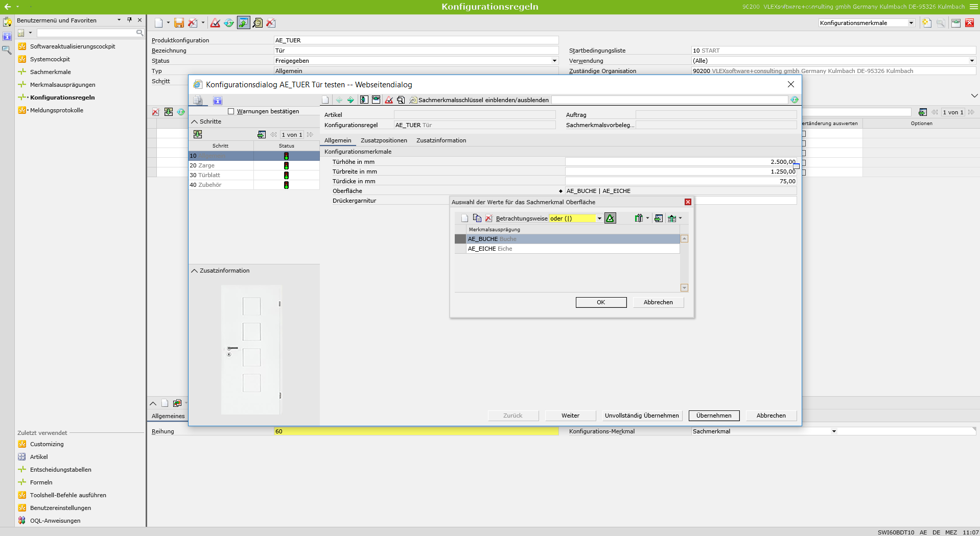Navigate forward with the green arrow in dialog
This screenshot has height=536, width=980.
pyautogui.click(x=351, y=100)
